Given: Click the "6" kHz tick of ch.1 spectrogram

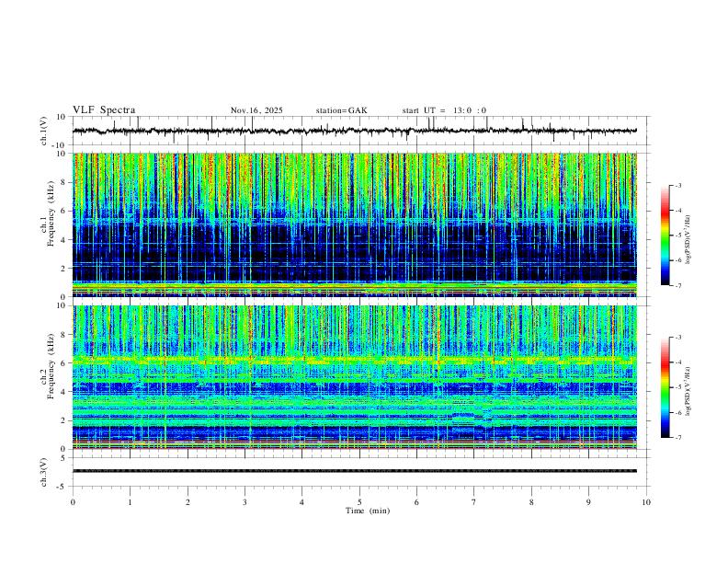Looking at the screenshot, I should [63, 211].
